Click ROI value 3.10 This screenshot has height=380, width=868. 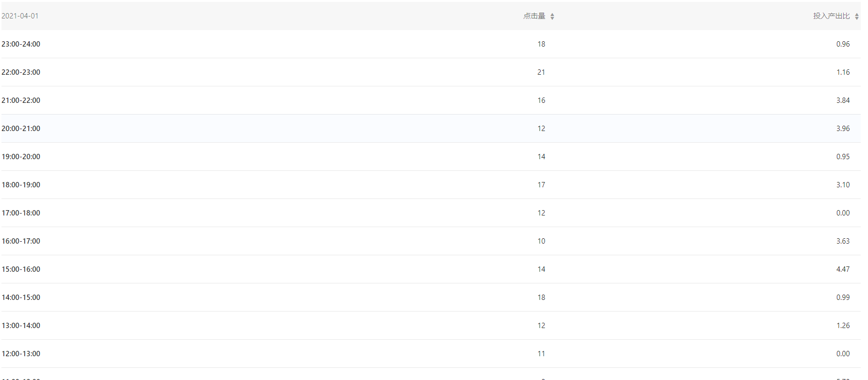coord(843,185)
